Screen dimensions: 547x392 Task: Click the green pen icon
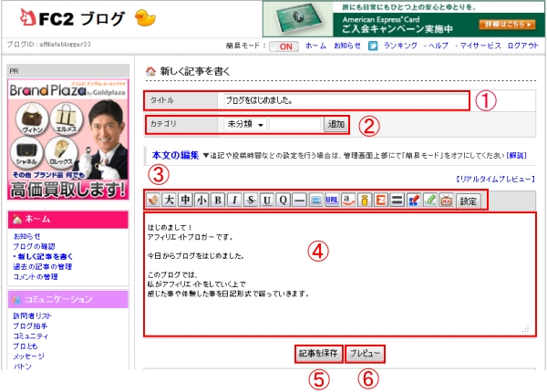tap(429, 201)
